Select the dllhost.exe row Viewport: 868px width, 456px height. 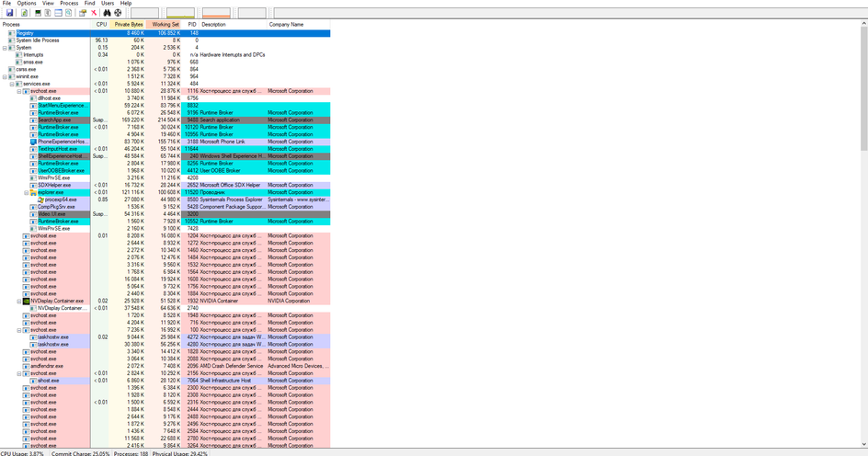[x=165, y=98]
